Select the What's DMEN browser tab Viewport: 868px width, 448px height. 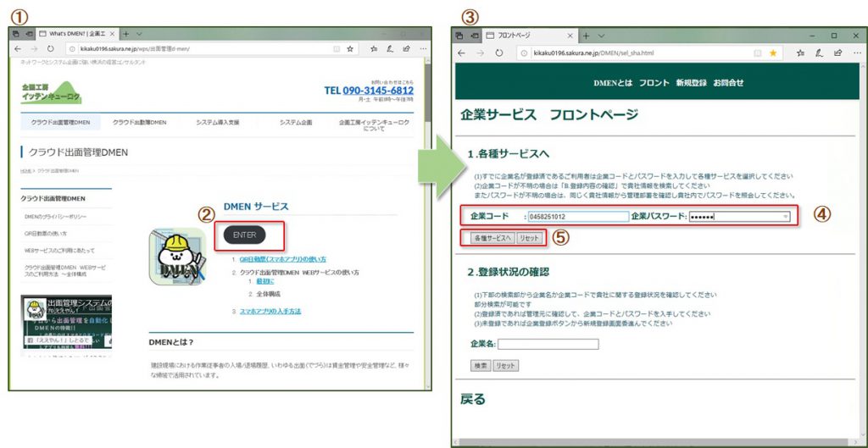click(77, 34)
